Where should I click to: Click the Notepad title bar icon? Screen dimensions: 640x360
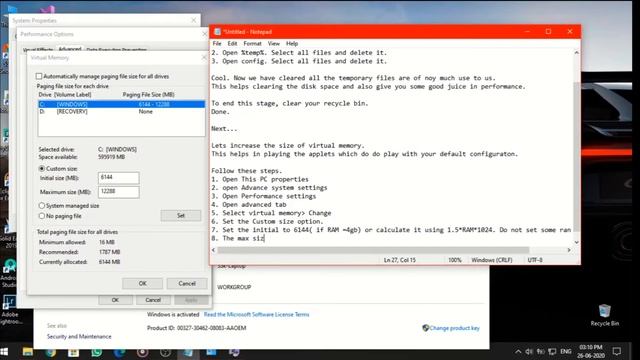coord(217,31)
